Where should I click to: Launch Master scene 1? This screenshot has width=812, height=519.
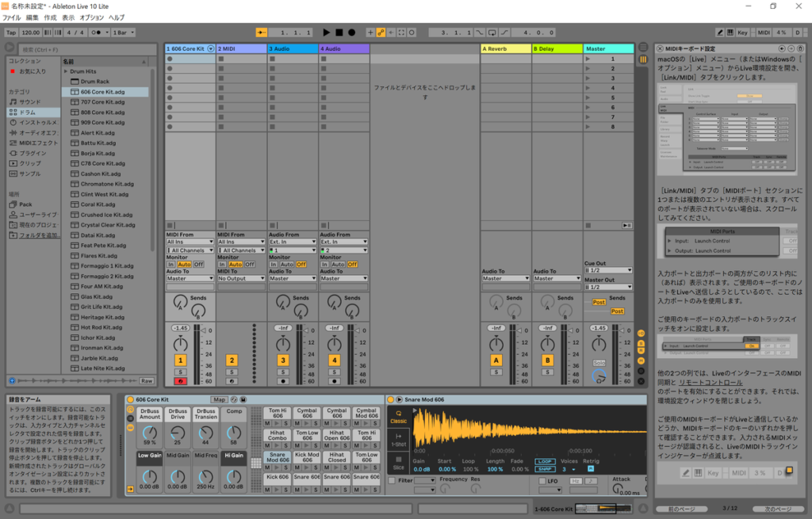coord(588,59)
